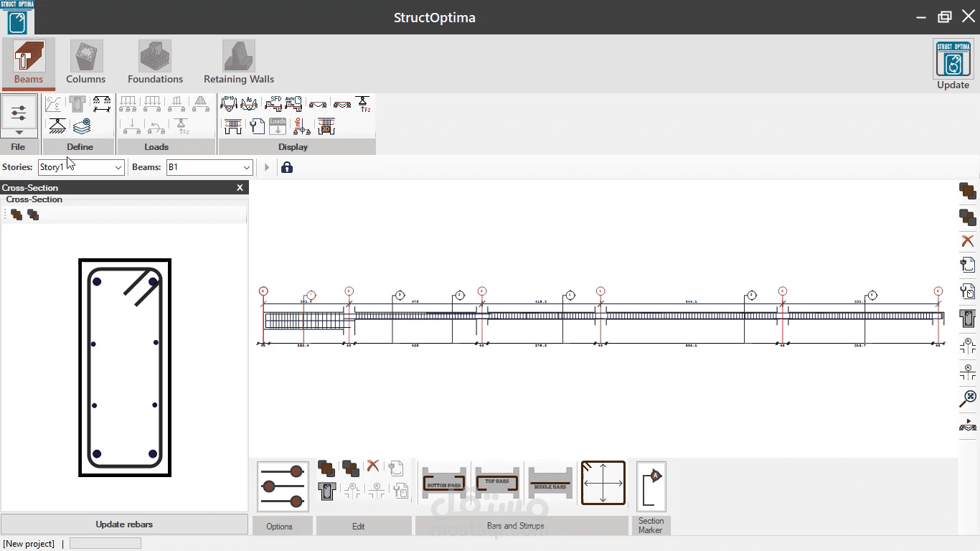Click the animate deflection icon in right sidebar
980x551 pixels.
click(x=968, y=425)
